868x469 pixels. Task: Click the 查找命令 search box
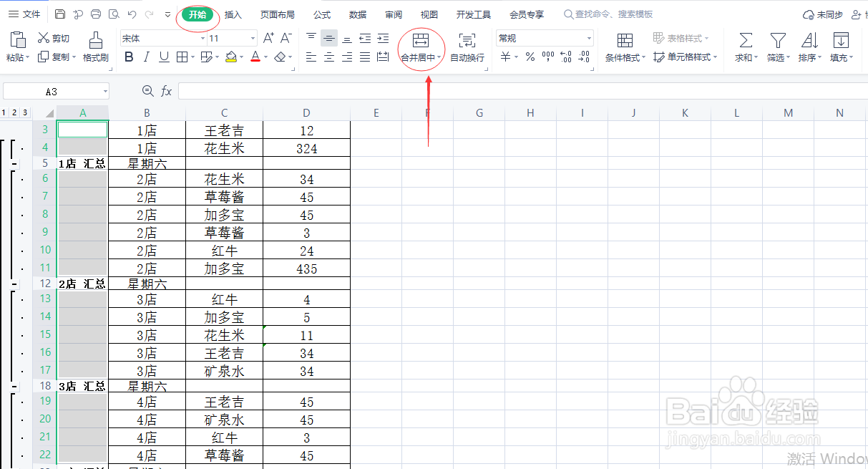(x=608, y=14)
